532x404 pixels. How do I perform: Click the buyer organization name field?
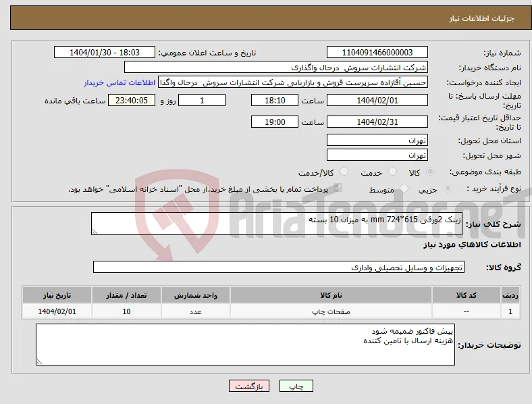pyautogui.click(x=276, y=67)
